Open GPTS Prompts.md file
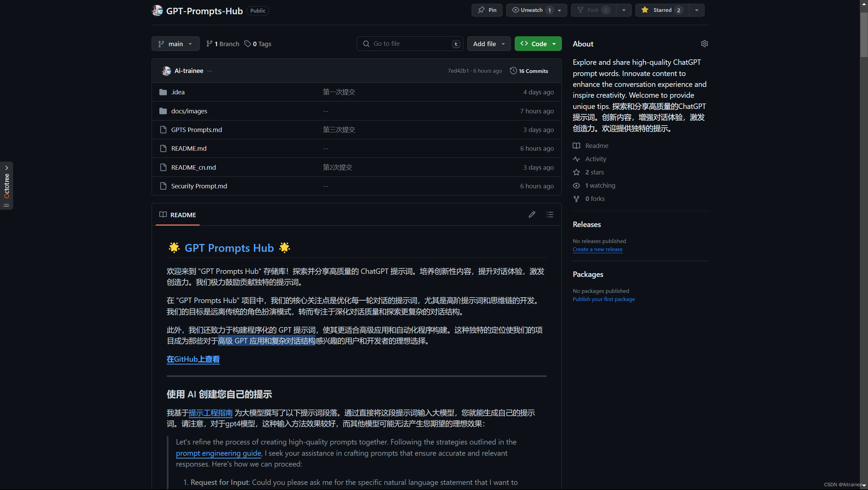The height and width of the screenshot is (490, 868). [x=197, y=130]
